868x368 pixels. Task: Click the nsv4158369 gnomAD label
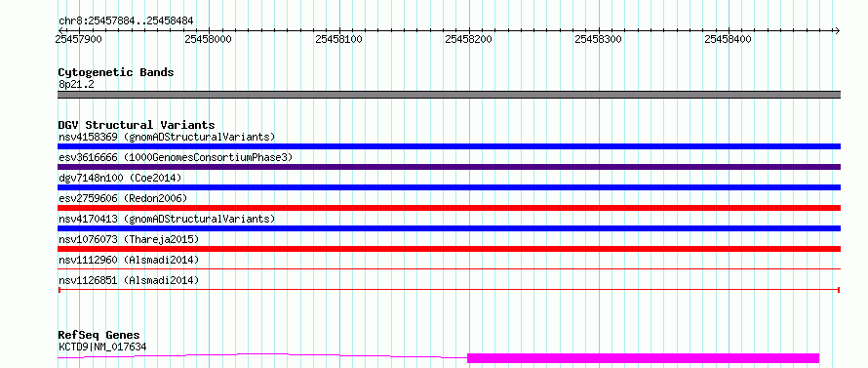pos(167,137)
